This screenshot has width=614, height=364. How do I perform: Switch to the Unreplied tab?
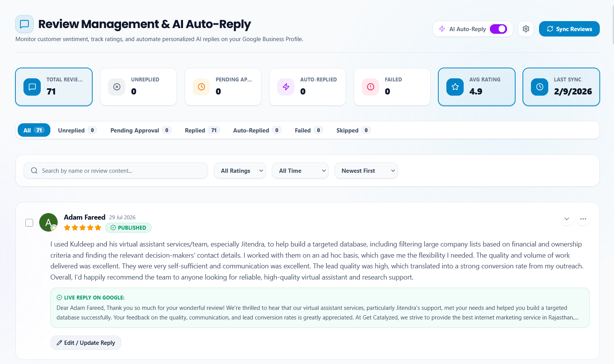tap(77, 130)
